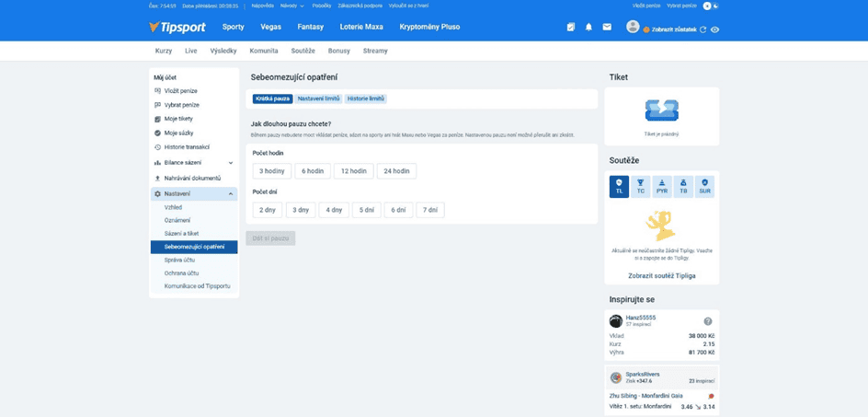Toggle balance visibility eye icon

click(x=714, y=30)
